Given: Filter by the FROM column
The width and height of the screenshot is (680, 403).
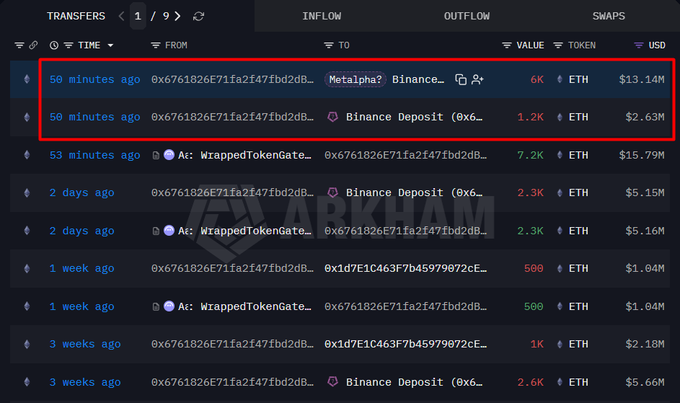Looking at the screenshot, I should tap(156, 45).
